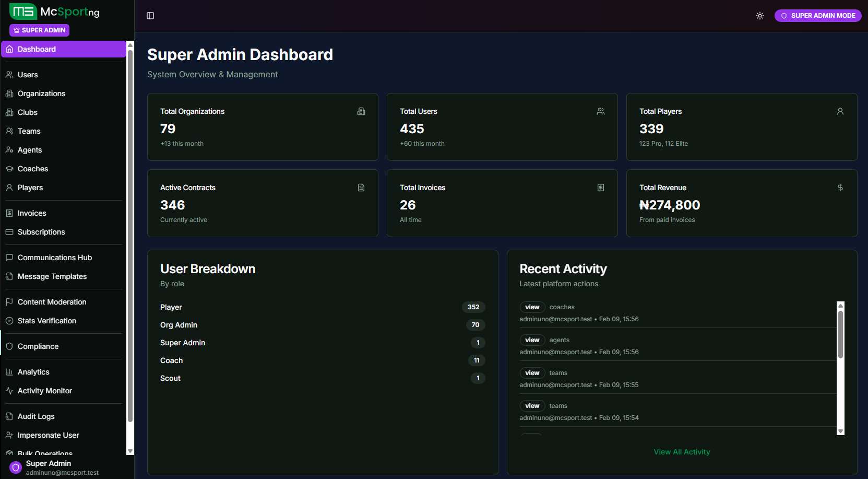Image resolution: width=868 pixels, height=479 pixels.
Task: Collapse the sidebar using the panel toggle
Action: tap(150, 16)
